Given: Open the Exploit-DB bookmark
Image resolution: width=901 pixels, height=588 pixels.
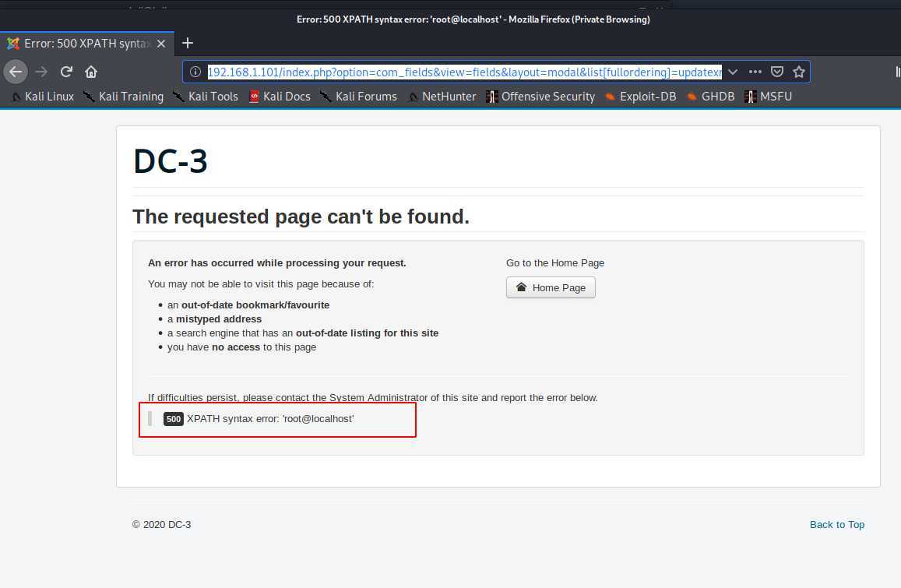Looking at the screenshot, I should [x=641, y=97].
